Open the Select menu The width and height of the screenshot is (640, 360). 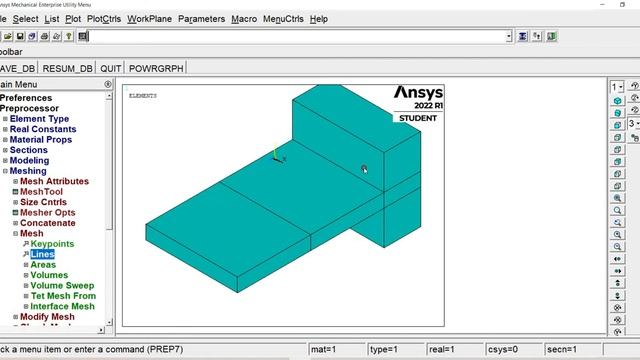(x=25, y=19)
